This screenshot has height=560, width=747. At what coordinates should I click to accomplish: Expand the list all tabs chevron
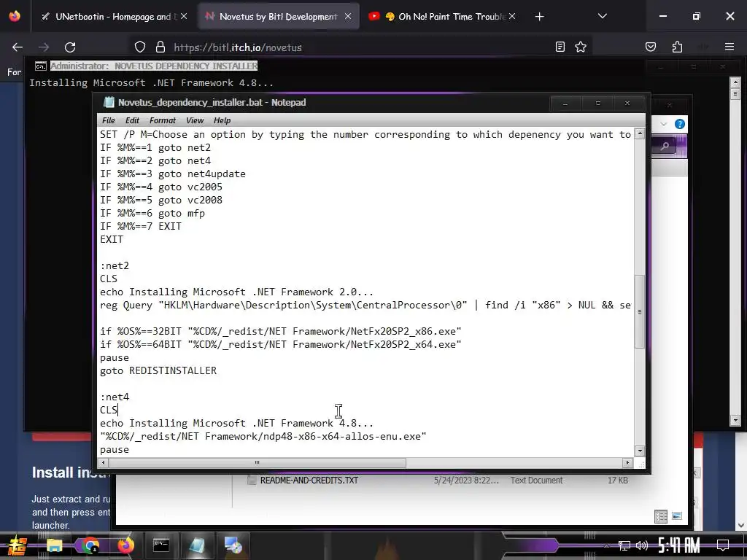[x=602, y=16]
